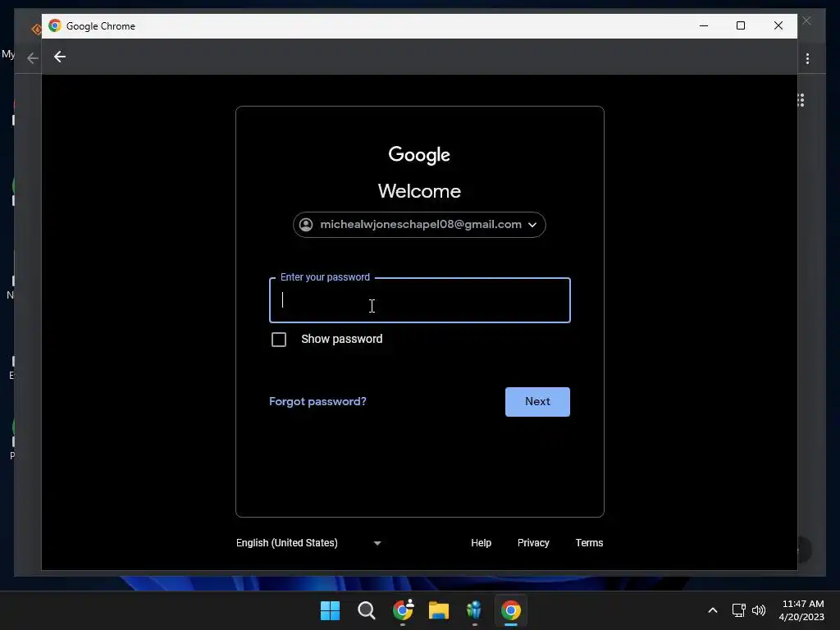Select the michealwjoneschapel08@gmail.com email text

tap(421, 225)
